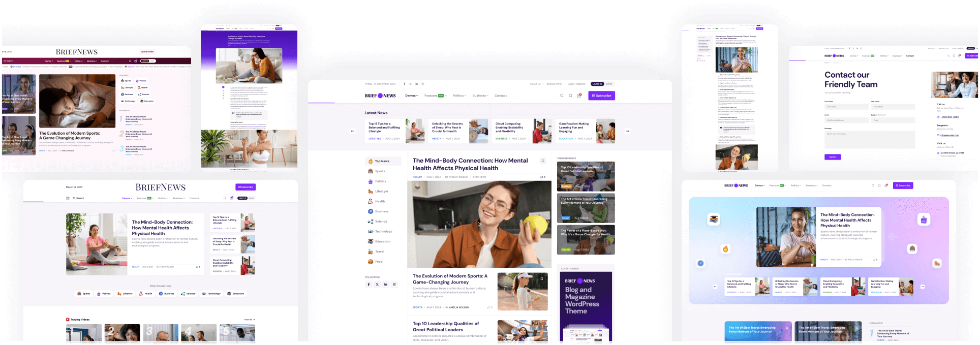The width and height of the screenshot is (980, 345).
Task: Click the Subscribe button in center page
Action: 601,96
